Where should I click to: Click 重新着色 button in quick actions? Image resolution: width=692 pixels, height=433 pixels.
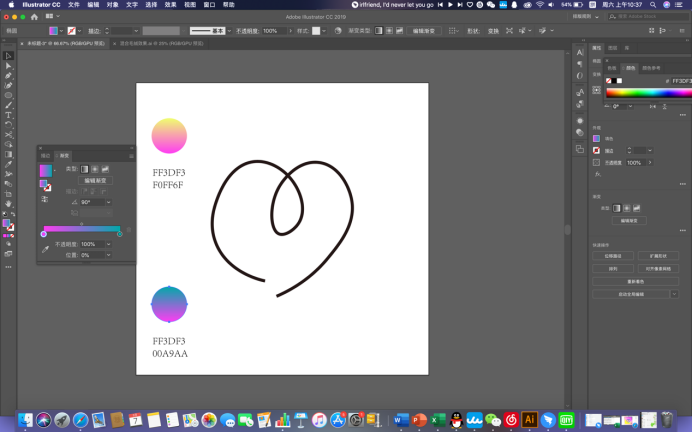pos(636,281)
